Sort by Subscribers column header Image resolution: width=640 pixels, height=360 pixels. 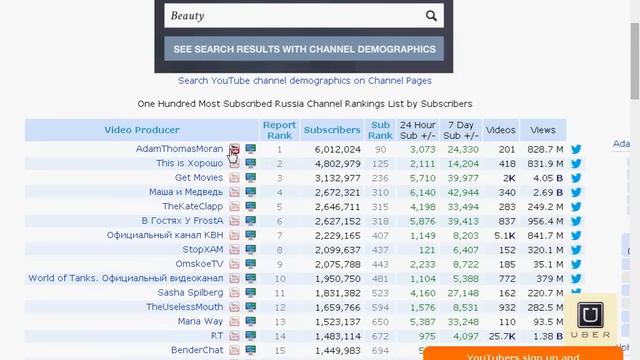click(x=332, y=130)
